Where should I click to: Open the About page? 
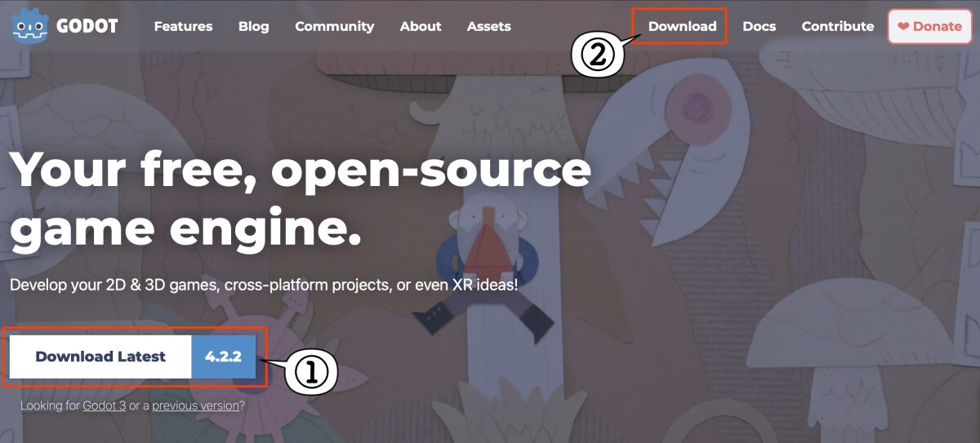coord(421,26)
